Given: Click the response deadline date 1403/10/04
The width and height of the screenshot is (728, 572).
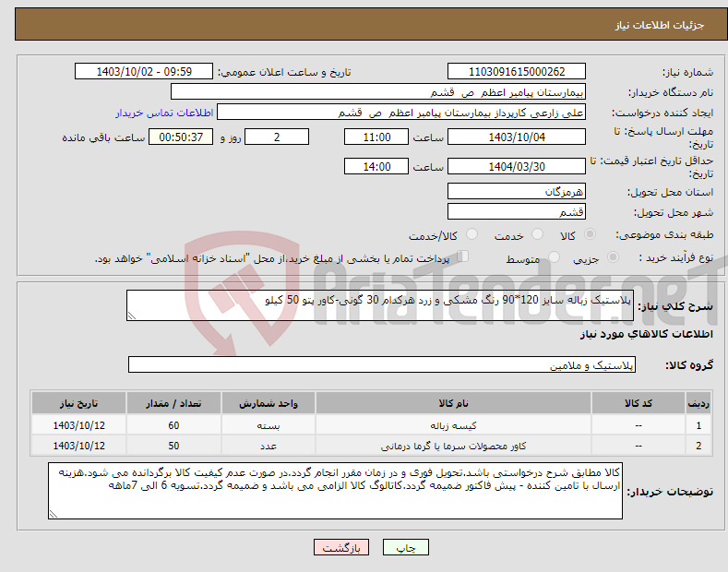Looking at the screenshot, I should point(517,137).
